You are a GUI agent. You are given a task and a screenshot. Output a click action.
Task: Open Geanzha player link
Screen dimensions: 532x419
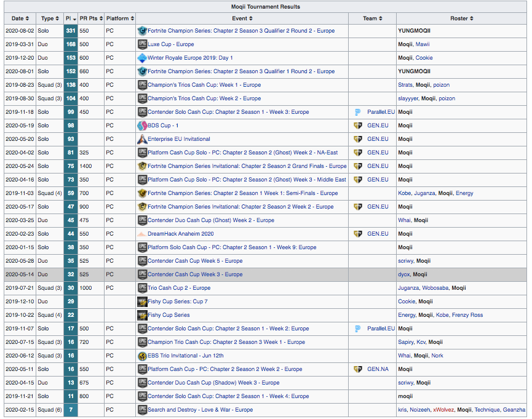514,410
